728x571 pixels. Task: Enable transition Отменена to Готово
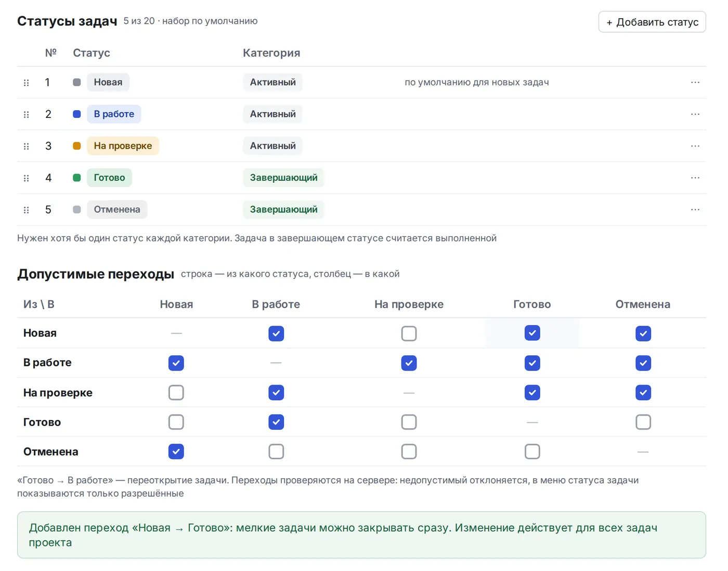[x=532, y=452]
